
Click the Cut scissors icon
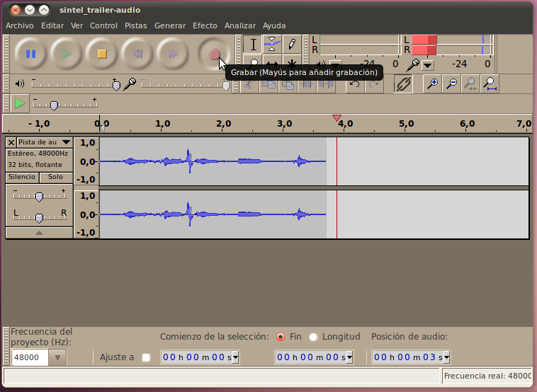pos(249,84)
